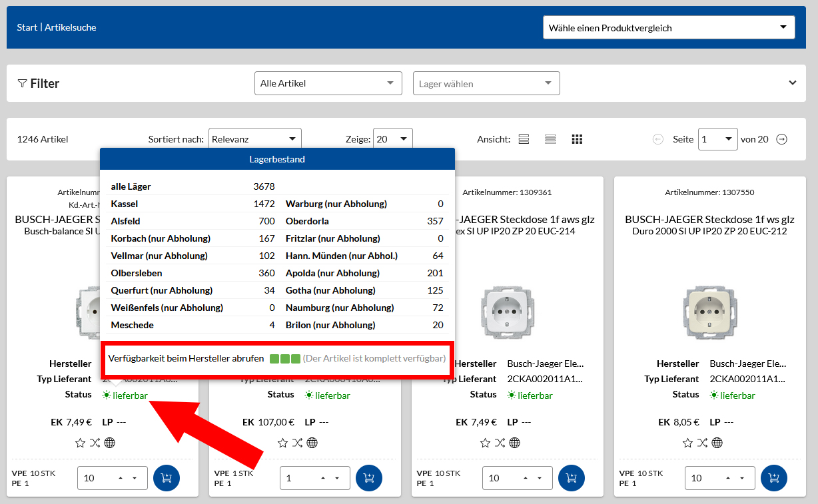
Task: Switch to detailed list view
Action: click(x=524, y=139)
